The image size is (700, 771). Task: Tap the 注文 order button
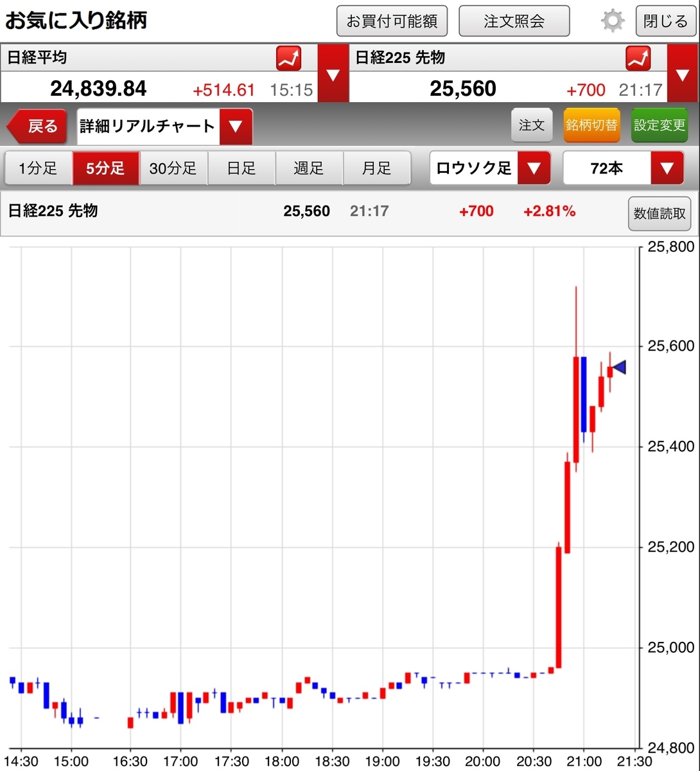pyautogui.click(x=532, y=125)
